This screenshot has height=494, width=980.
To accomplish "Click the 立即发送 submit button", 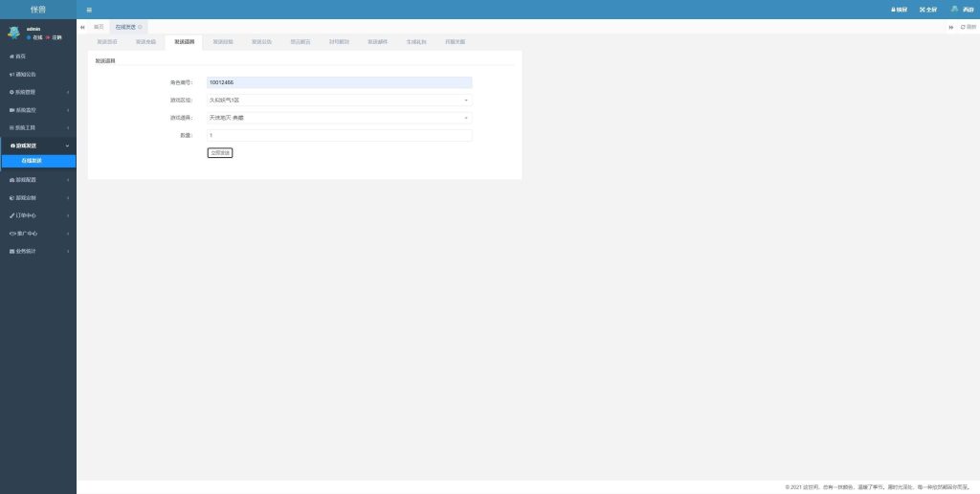I will 220,153.
